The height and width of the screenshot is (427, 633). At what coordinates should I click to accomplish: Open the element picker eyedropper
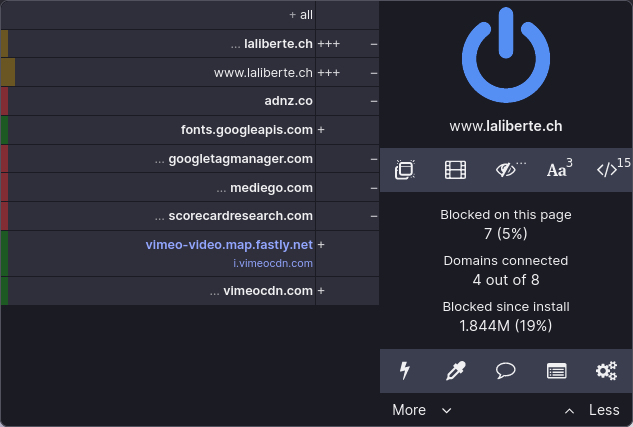[455, 371]
